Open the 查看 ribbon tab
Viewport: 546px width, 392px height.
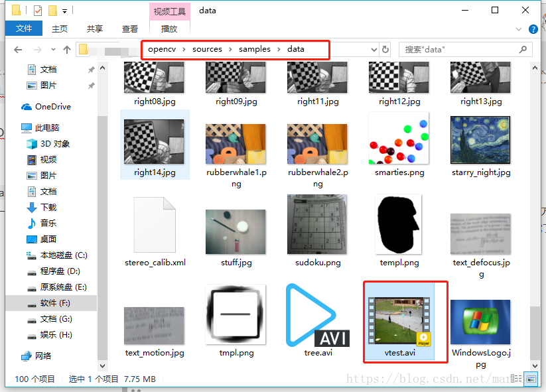[x=130, y=29]
